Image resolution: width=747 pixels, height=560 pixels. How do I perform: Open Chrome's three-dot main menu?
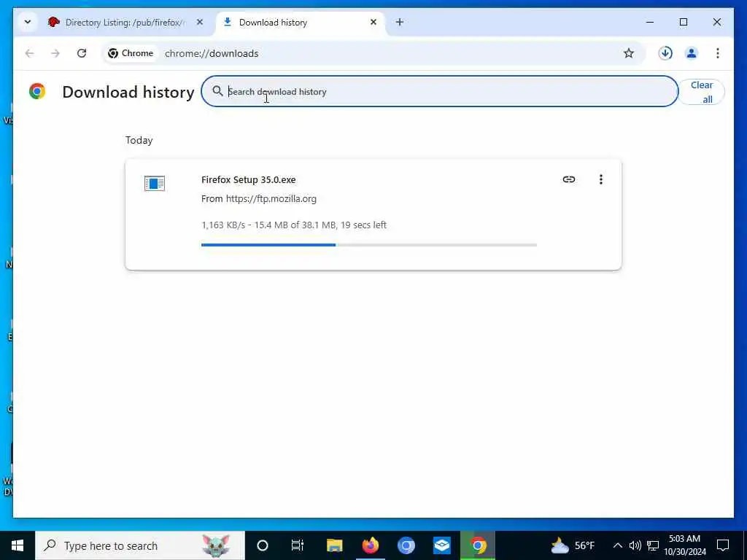[717, 53]
